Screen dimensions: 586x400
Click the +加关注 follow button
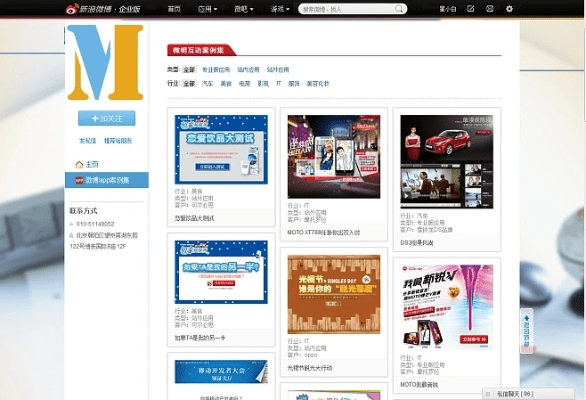(x=107, y=119)
